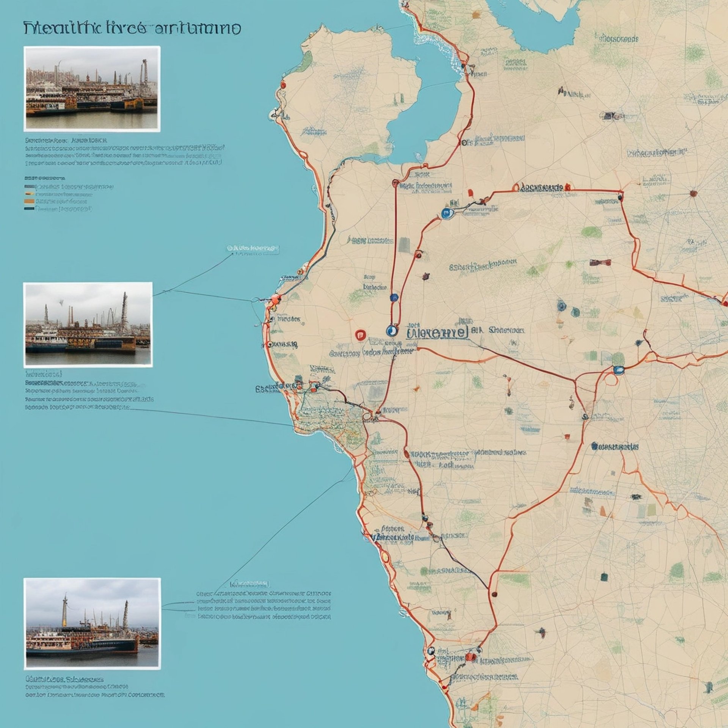Select the blue marker at the right-side route junction
The height and width of the screenshot is (728, 728).
coord(618,370)
